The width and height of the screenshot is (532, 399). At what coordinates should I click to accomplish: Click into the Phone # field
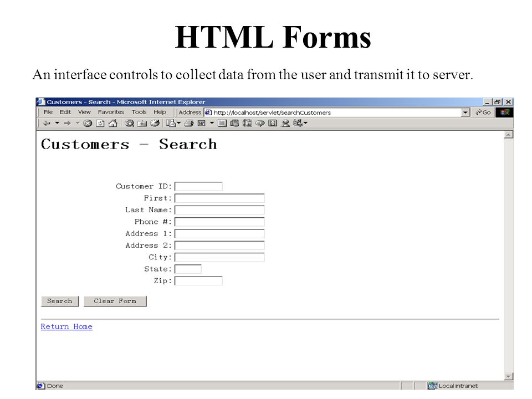point(219,222)
